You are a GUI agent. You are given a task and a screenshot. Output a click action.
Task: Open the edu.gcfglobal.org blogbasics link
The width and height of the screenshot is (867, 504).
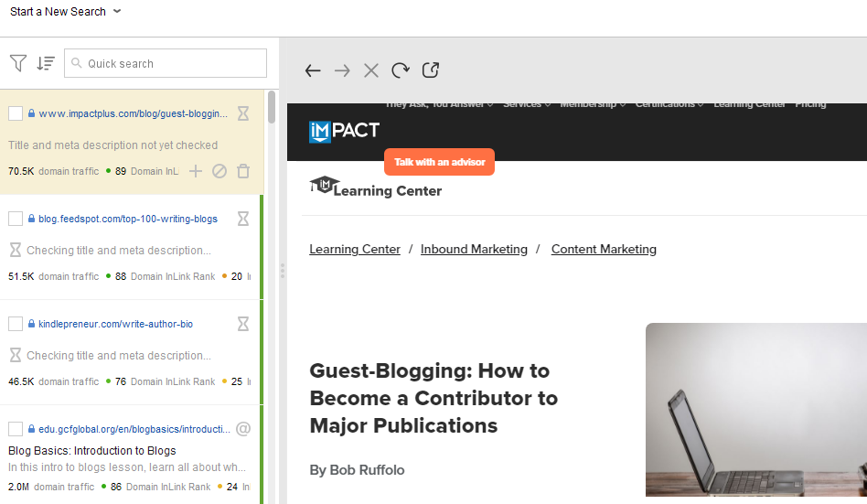(x=134, y=429)
